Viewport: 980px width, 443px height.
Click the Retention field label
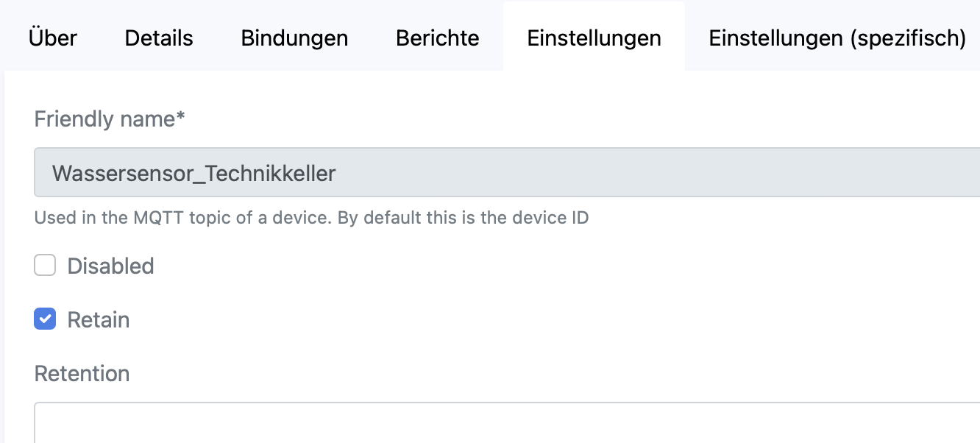point(82,374)
